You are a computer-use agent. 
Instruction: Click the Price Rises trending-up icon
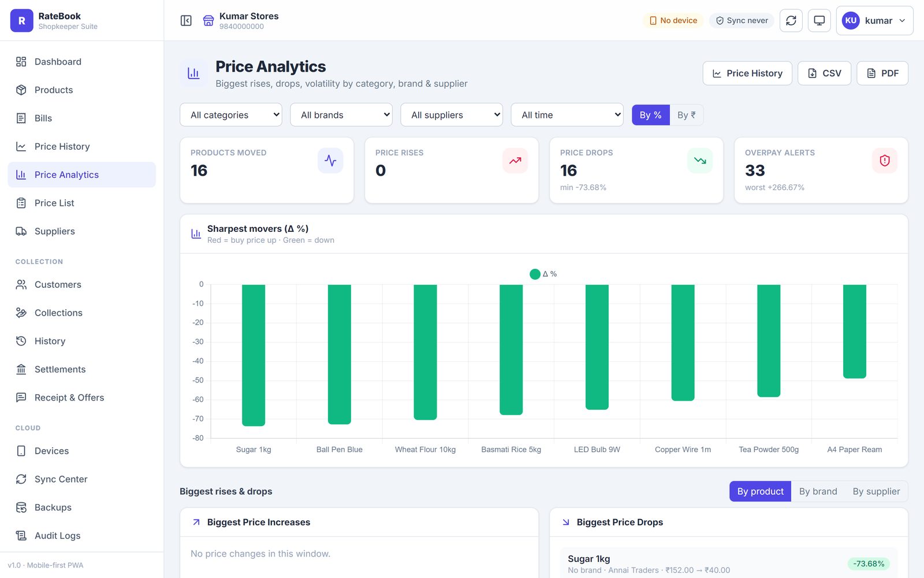515,161
